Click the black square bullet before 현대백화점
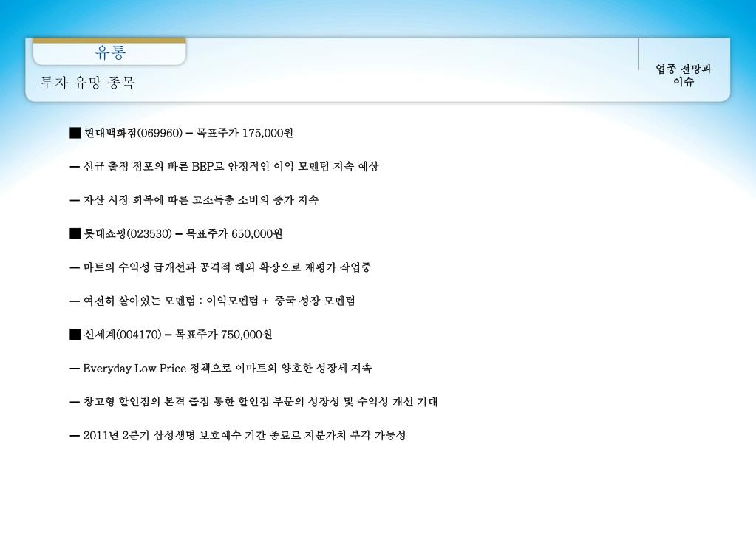Screen dimensions: 756x534 tap(75, 133)
